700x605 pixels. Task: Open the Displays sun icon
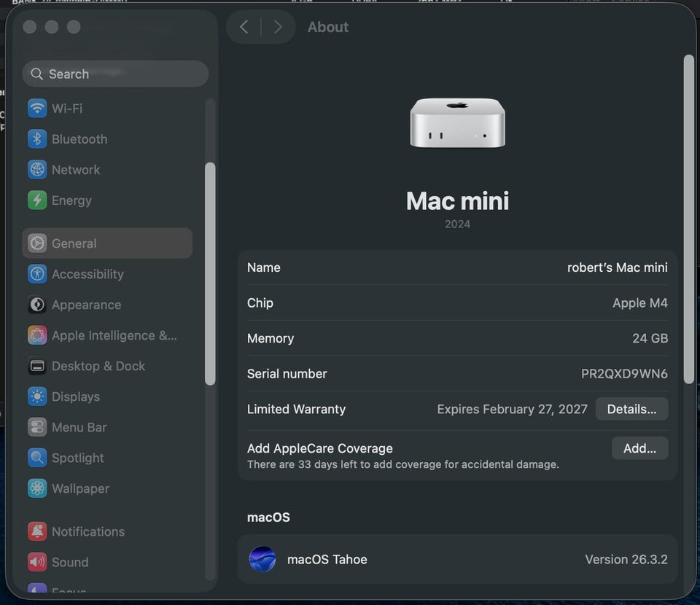37,397
